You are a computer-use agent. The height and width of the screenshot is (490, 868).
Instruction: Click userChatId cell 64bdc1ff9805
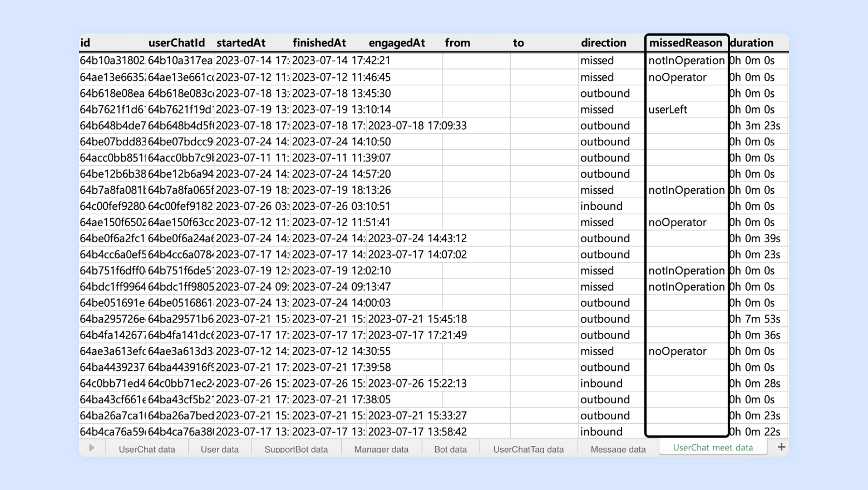[x=180, y=287]
